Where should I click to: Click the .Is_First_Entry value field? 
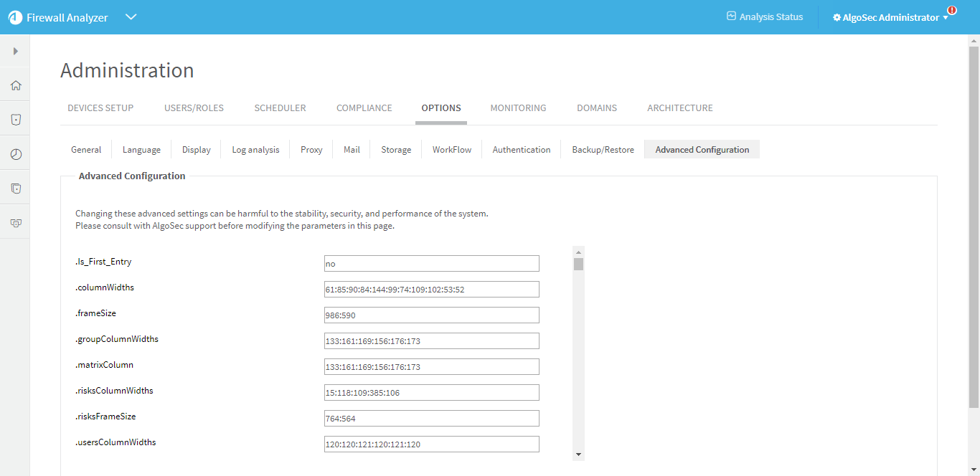[431, 264]
